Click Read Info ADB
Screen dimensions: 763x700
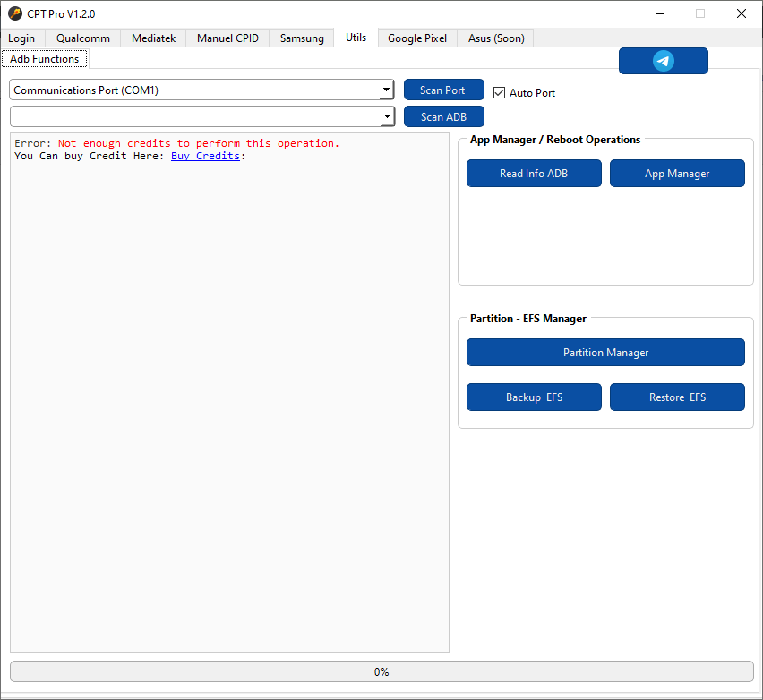coord(534,173)
